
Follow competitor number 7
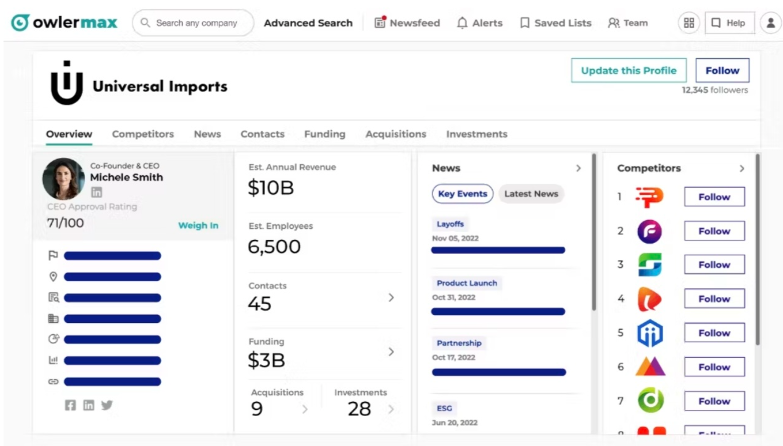(x=715, y=401)
